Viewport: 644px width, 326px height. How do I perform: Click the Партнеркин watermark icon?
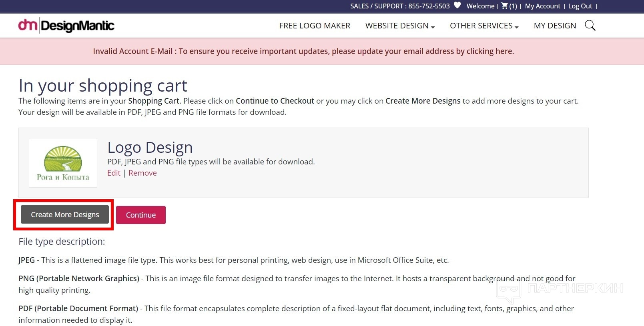(x=509, y=289)
